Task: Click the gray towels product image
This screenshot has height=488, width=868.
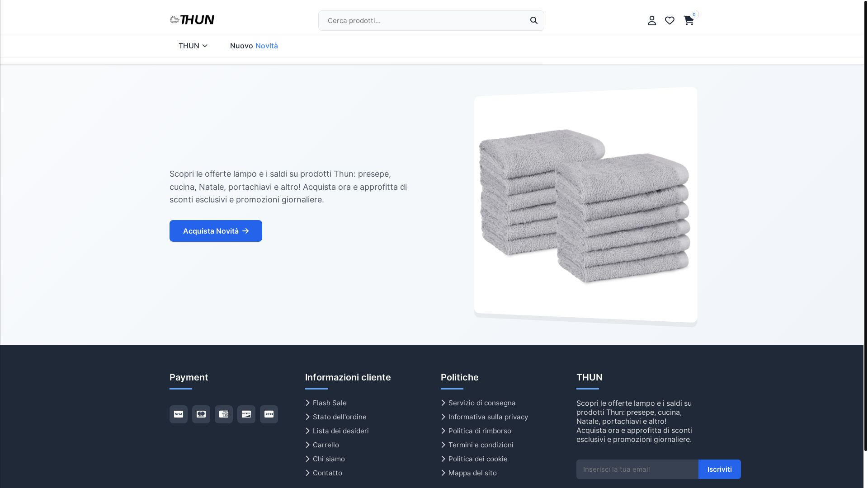Action: click(585, 206)
